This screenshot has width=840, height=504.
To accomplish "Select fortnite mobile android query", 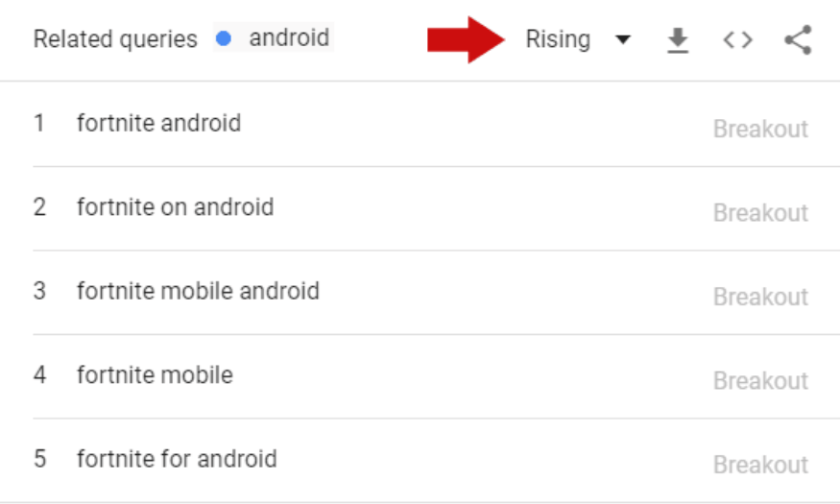I will click(198, 291).
